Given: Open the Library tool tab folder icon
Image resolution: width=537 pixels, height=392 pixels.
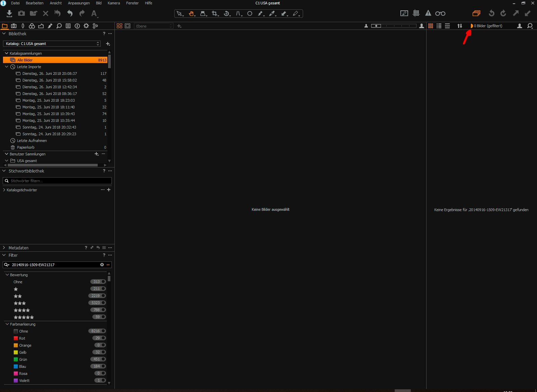Looking at the screenshot, I should pos(5,26).
